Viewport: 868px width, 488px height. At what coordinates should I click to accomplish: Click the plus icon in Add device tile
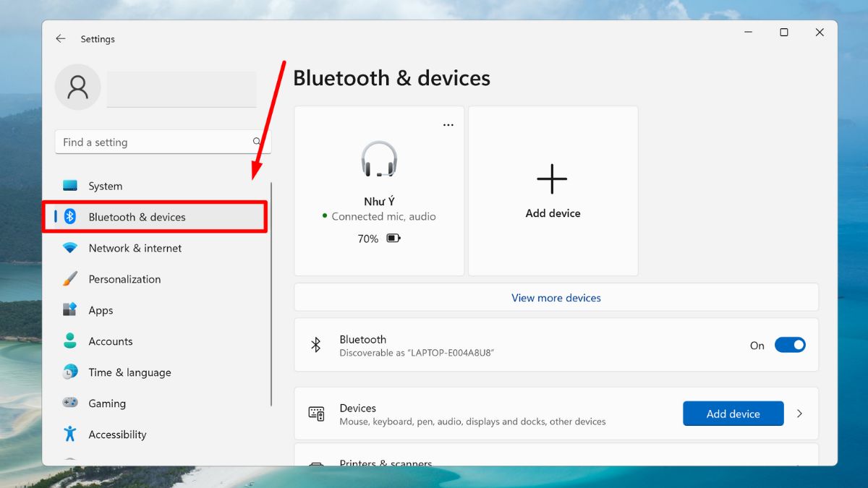coord(552,179)
